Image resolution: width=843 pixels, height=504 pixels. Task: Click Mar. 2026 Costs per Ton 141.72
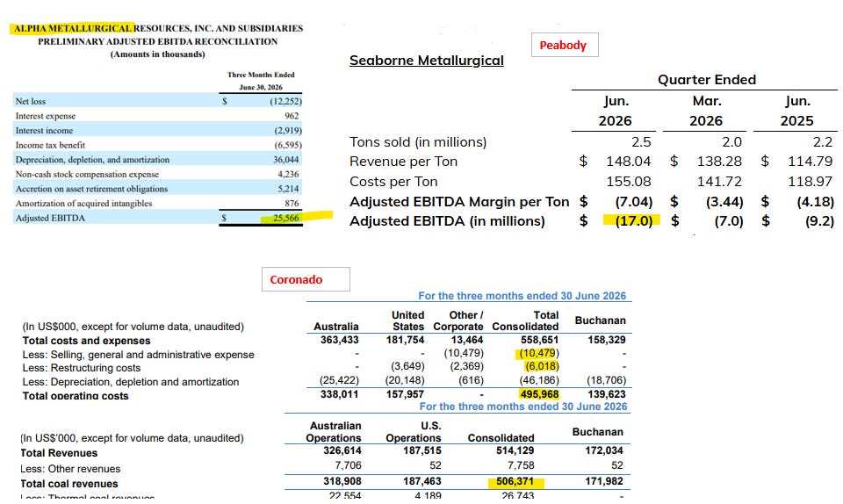click(x=719, y=182)
